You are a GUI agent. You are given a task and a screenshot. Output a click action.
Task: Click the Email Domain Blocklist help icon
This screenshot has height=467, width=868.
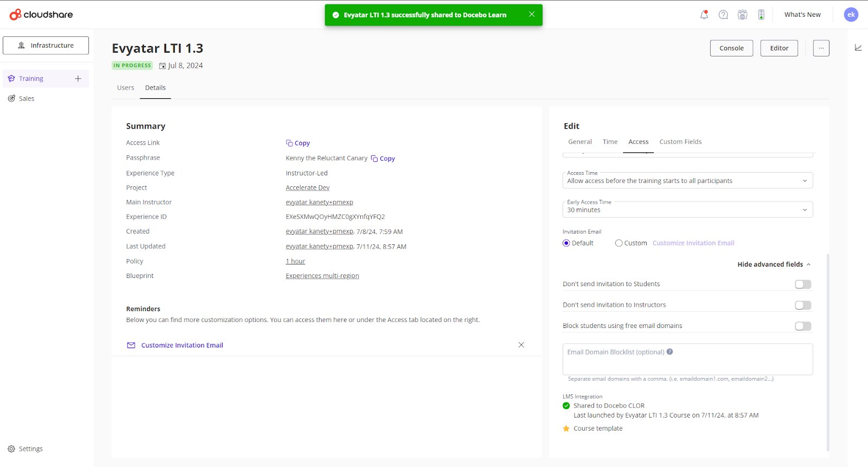pyautogui.click(x=670, y=352)
